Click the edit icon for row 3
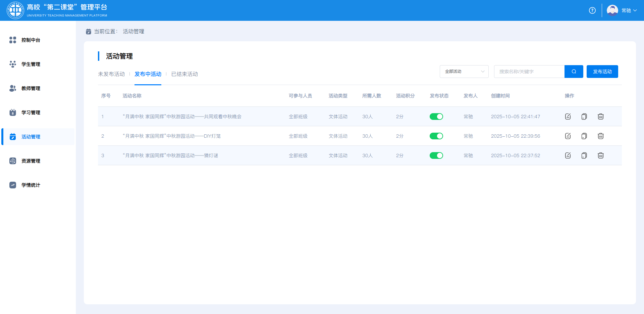Screen dimensions: 644x314 pyautogui.click(x=568, y=155)
